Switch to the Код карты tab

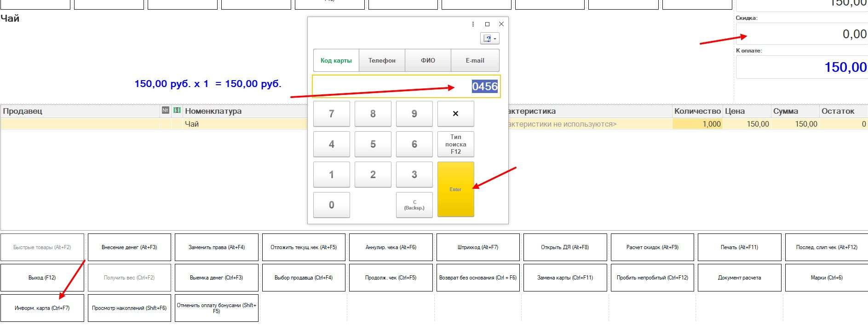click(x=336, y=60)
